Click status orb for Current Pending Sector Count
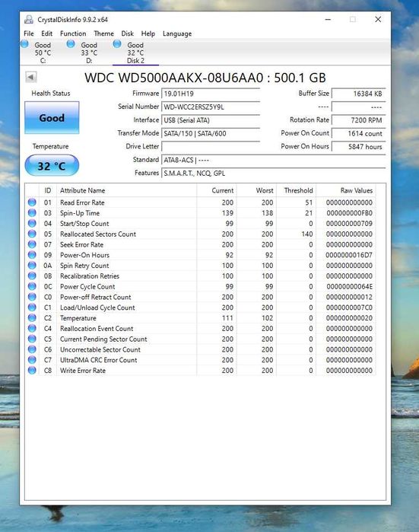 (x=32, y=339)
